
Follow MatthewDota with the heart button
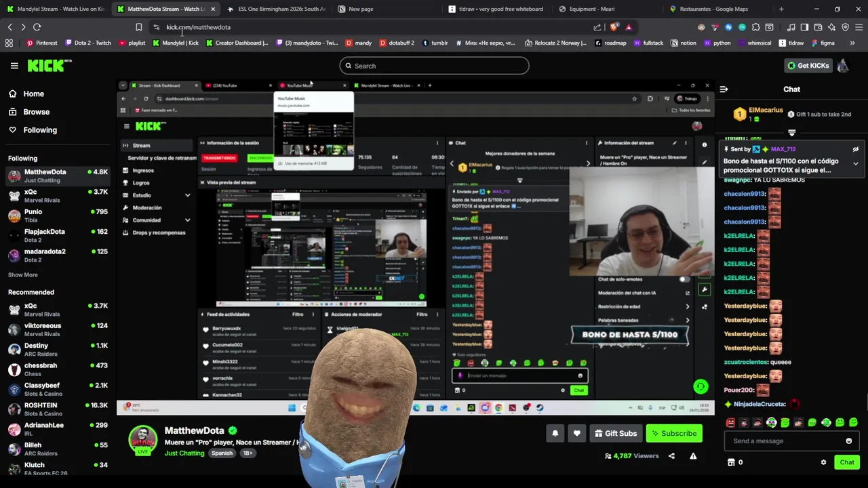pos(577,433)
